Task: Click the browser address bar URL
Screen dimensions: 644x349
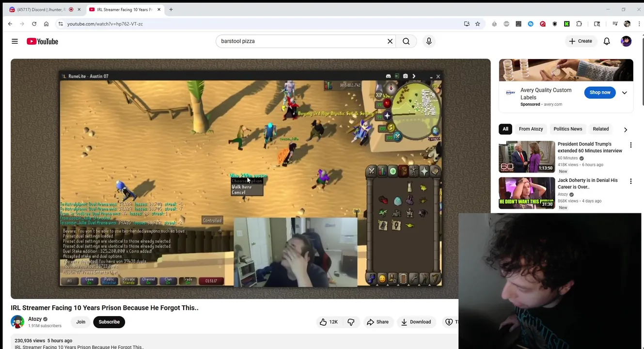Action: tap(105, 24)
